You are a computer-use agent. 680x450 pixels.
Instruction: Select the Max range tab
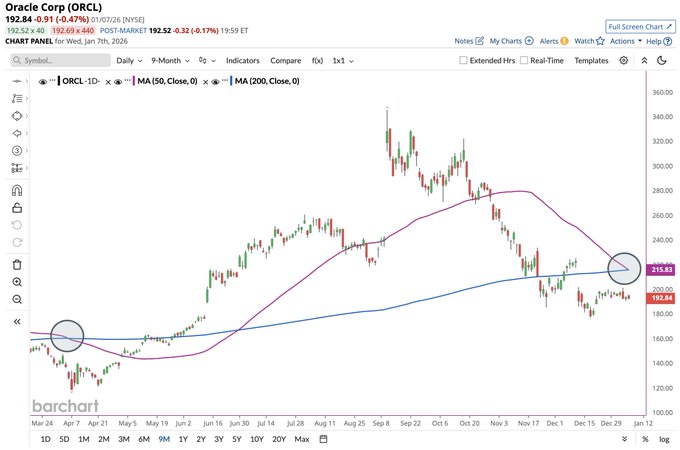coord(302,439)
